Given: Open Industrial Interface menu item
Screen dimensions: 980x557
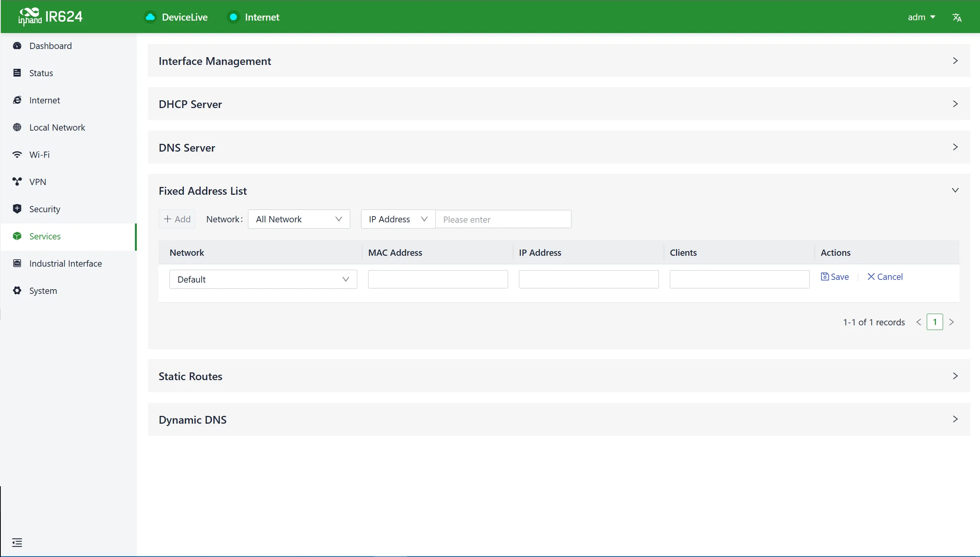Looking at the screenshot, I should click(x=68, y=264).
